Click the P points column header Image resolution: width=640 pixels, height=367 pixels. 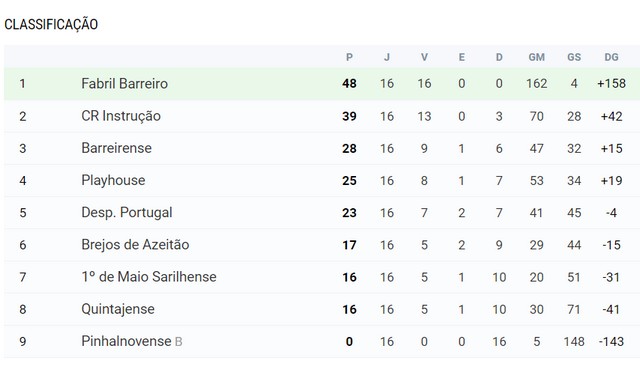[x=349, y=57]
